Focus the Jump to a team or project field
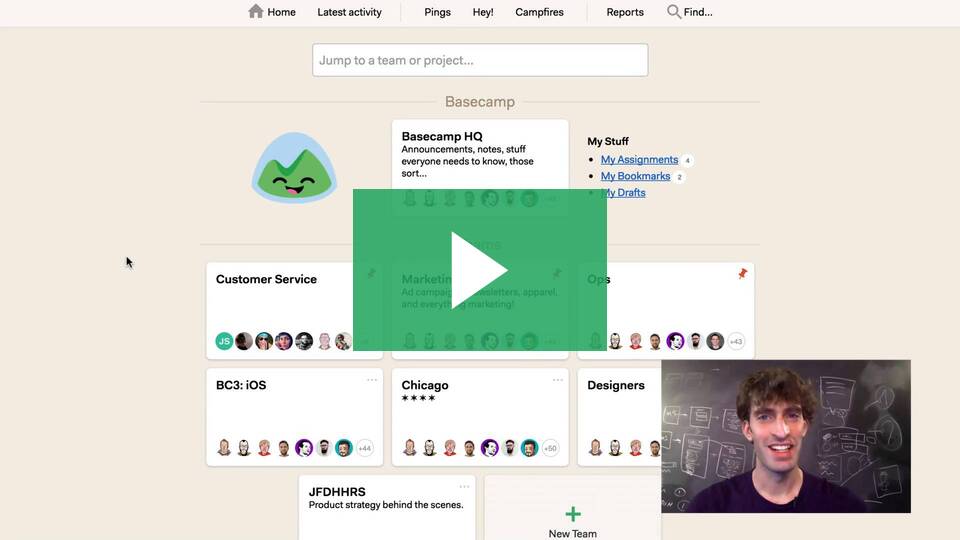960x540 pixels. point(480,60)
